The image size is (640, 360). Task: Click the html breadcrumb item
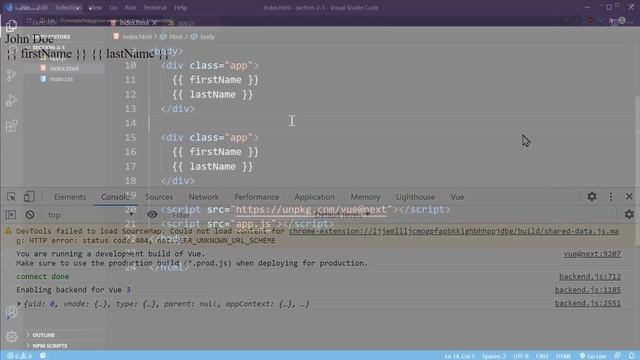[176, 37]
